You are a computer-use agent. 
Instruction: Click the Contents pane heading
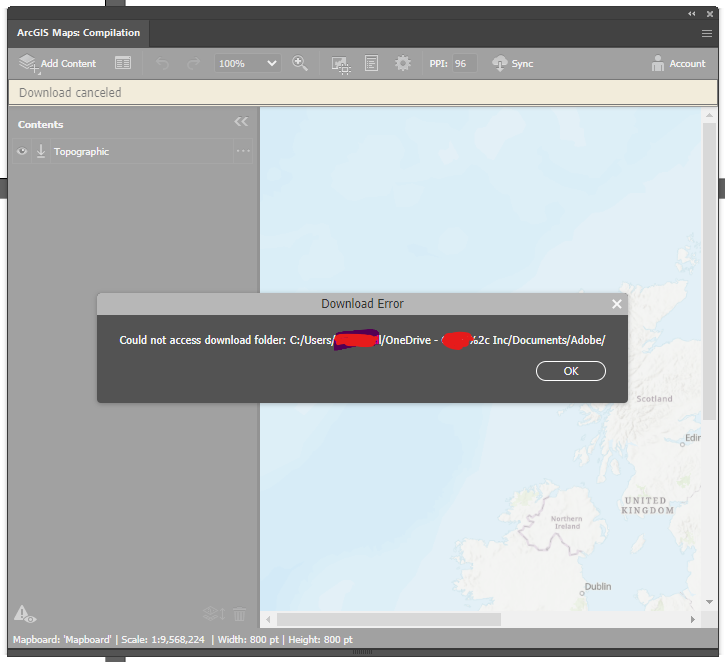pos(41,124)
